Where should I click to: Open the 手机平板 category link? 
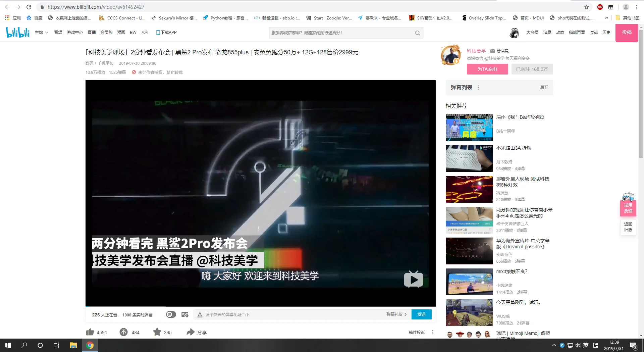tap(105, 63)
